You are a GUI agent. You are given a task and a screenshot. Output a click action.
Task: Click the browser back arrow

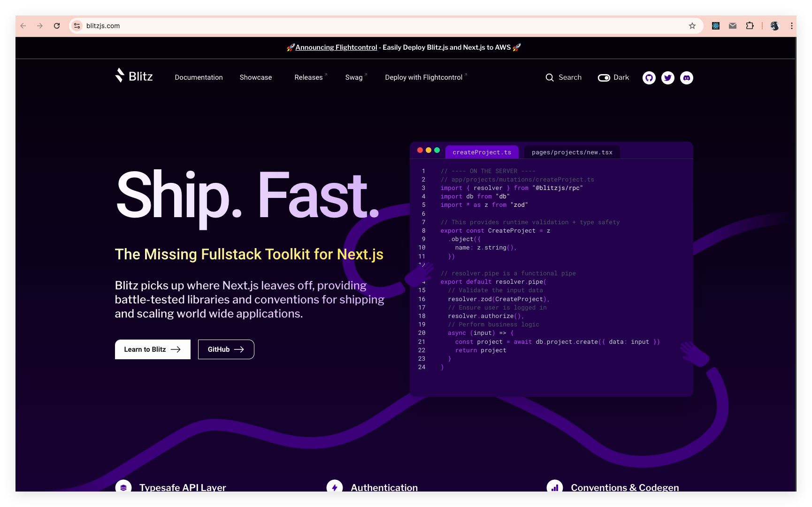pyautogui.click(x=23, y=26)
